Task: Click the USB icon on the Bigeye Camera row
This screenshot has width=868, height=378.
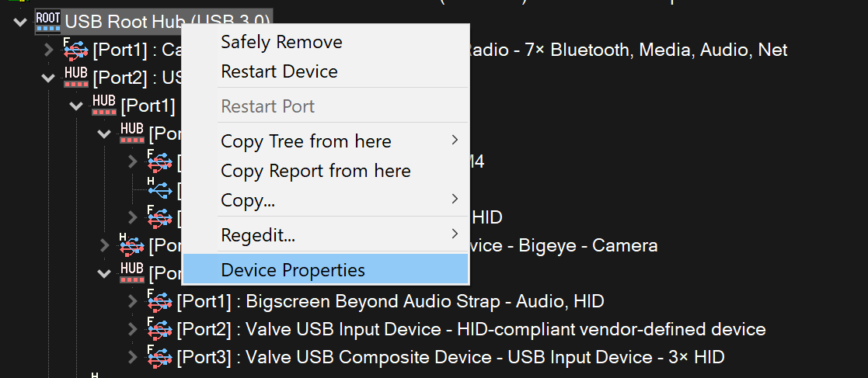Action: (x=132, y=246)
